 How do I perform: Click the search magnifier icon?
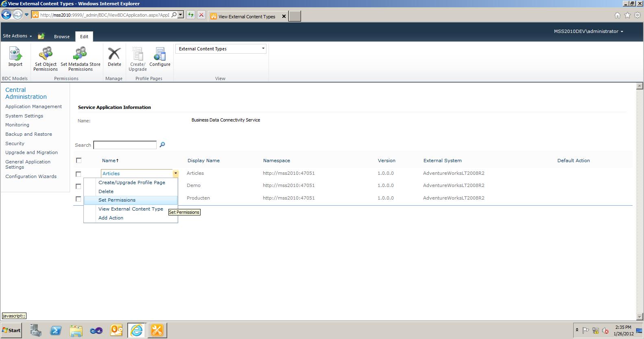click(162, 145)
